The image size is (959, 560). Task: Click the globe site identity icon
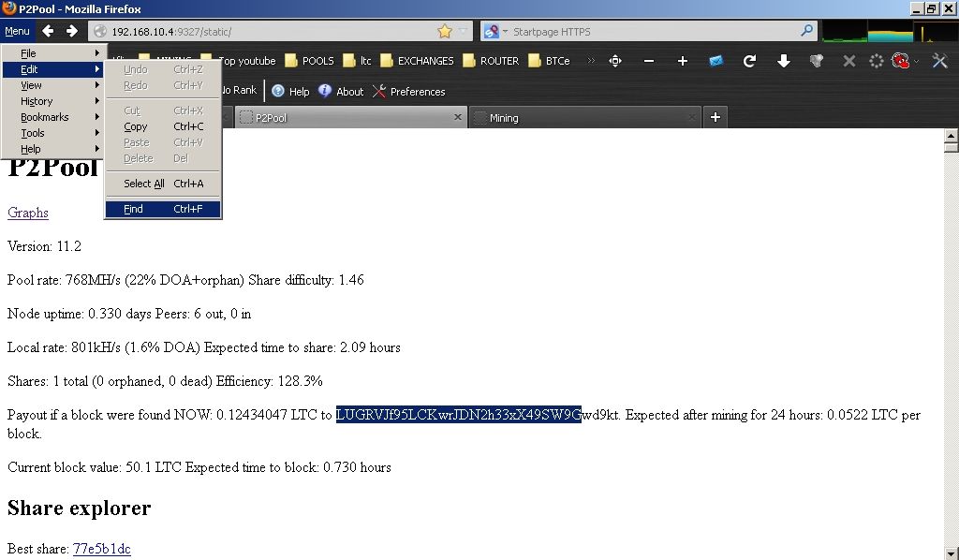[100, 31]
